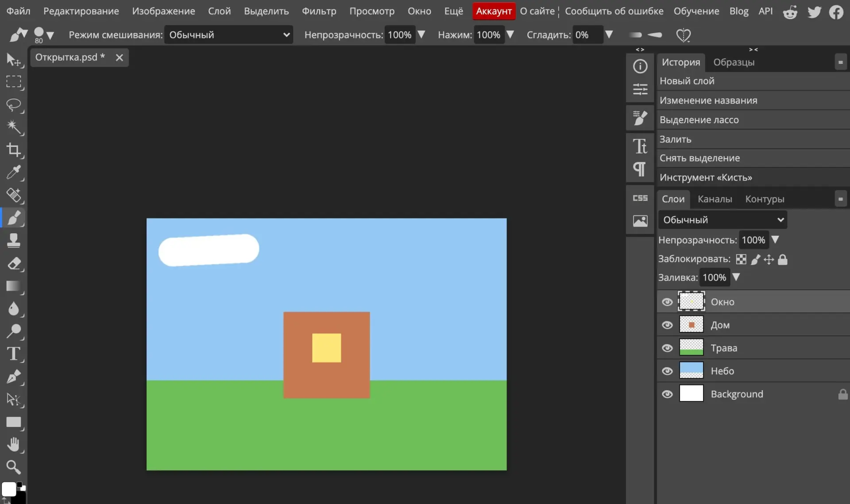This screenshot has height=504, width=850.
Task: Select the Type tool in toolbar
Action: click(14, 354)
